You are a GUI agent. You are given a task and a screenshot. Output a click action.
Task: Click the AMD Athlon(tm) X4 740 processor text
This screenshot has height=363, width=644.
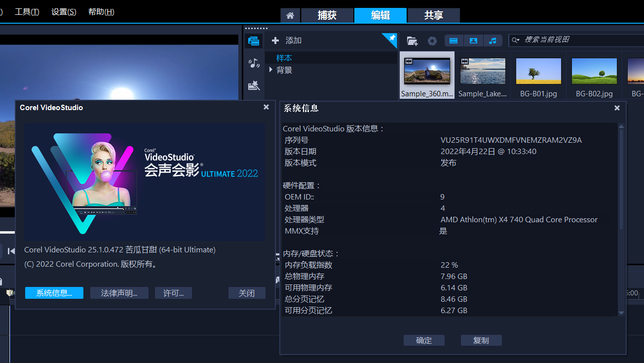point(519,220)
